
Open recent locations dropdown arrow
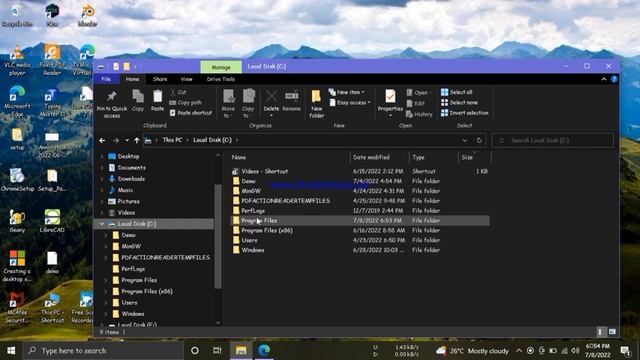click(x=127, y=140)
